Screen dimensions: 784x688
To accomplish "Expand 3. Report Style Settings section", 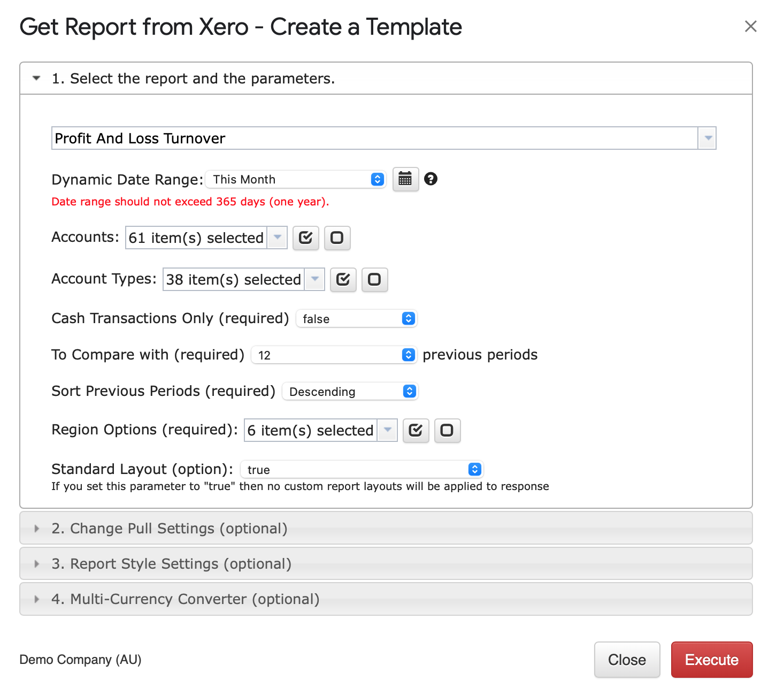I will (x=386, y=563).
